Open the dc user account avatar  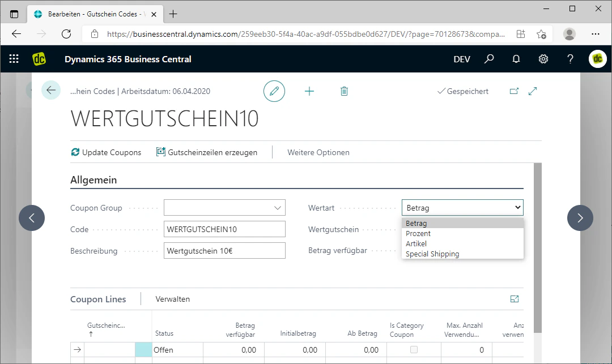[x=598, y=59]
